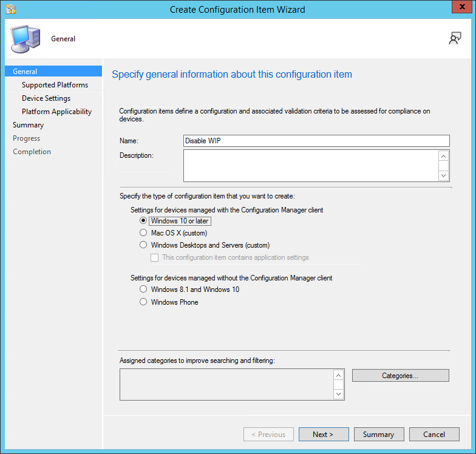Select the Windows 10 or later option
Screen dimensions: 476x454
(x=144, y=221)
